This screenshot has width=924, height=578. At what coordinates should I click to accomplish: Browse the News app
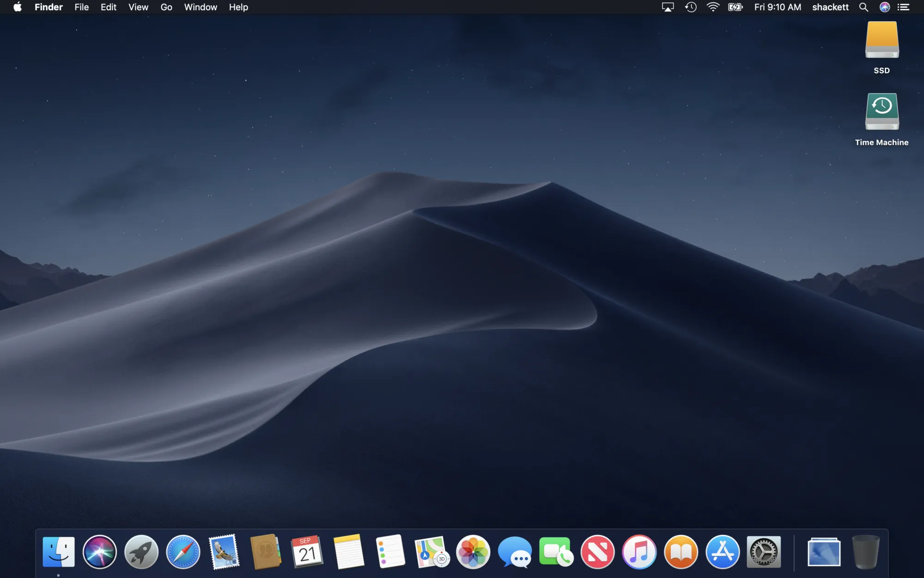[x=596, y=551]
